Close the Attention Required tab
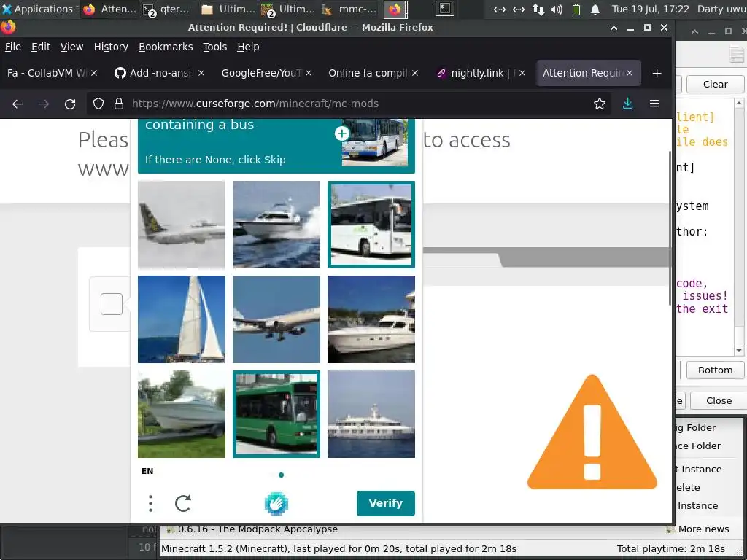Viewport: 747px width, 560px height. pyautogui.click(x=630, y=73)
